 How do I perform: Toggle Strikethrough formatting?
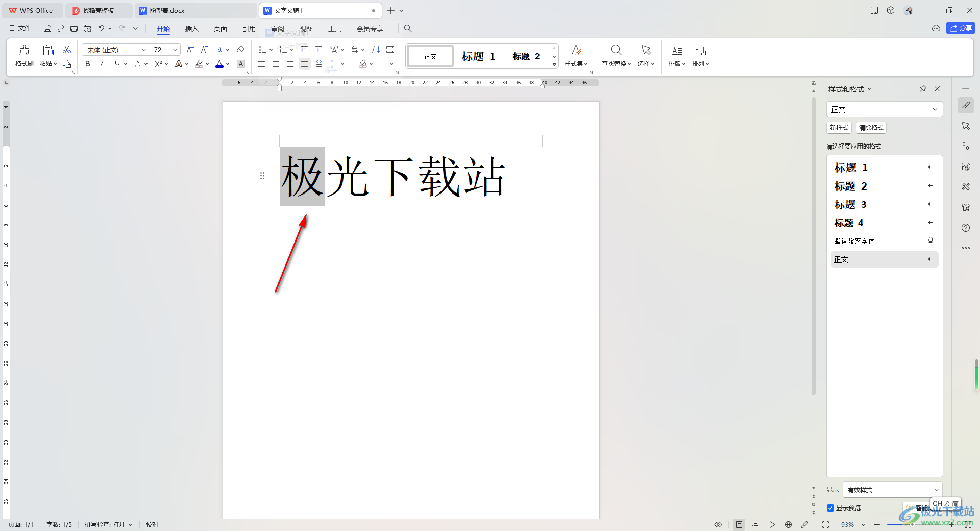137,64
